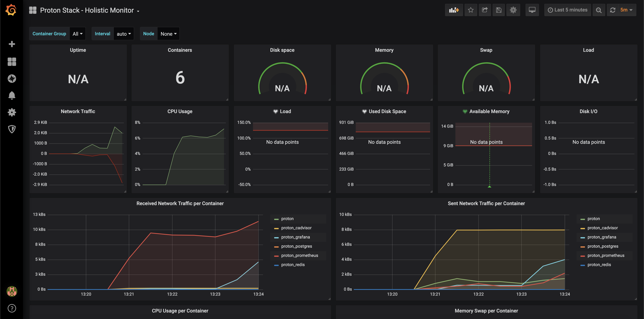The image size is (644, 319).
Task: Open Sent Network Traffic per Container menu
Action: [486, 204]
